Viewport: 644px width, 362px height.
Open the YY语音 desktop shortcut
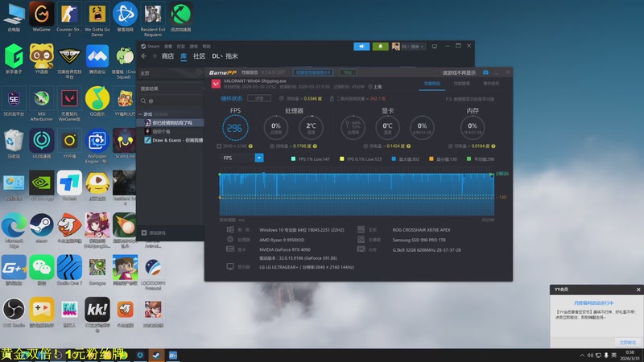42,59
